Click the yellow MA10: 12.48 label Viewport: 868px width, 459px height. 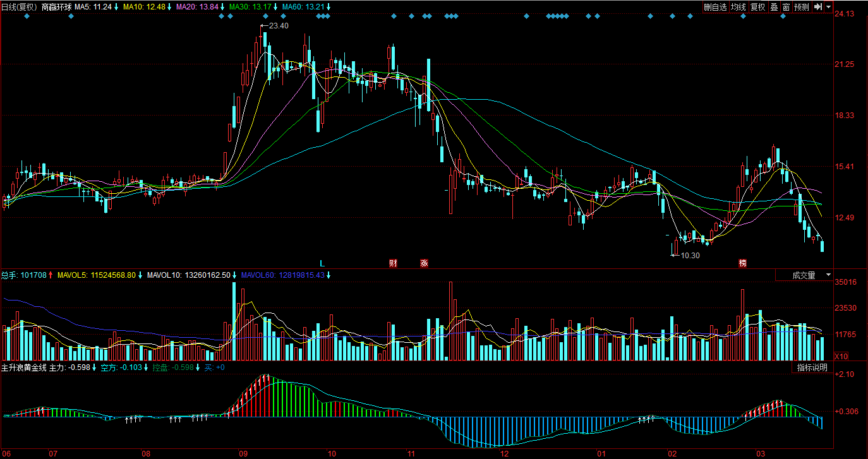(x=144, y=7)
